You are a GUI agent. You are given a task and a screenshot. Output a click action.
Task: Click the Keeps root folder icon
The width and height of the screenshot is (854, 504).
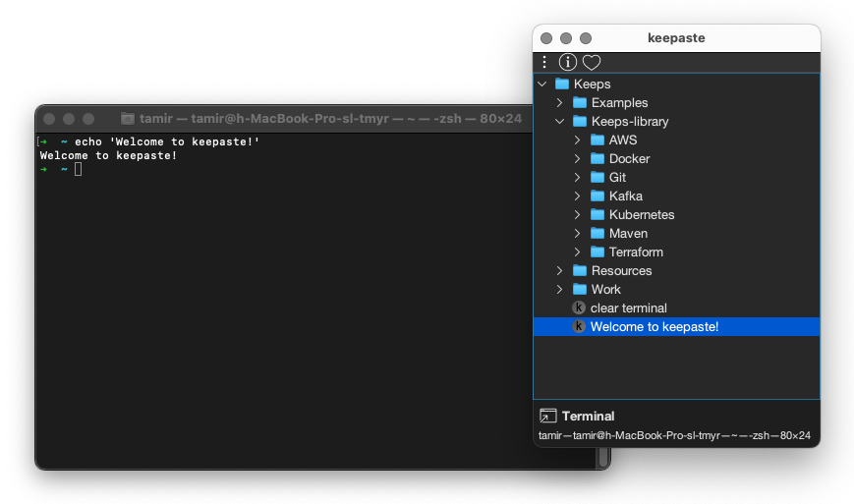tap(562, 84)
